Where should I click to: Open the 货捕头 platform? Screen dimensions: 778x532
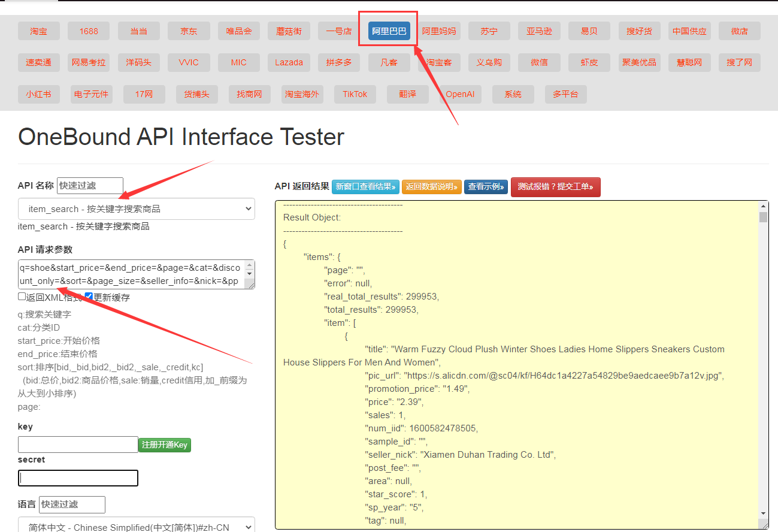[x=197, y=94]
